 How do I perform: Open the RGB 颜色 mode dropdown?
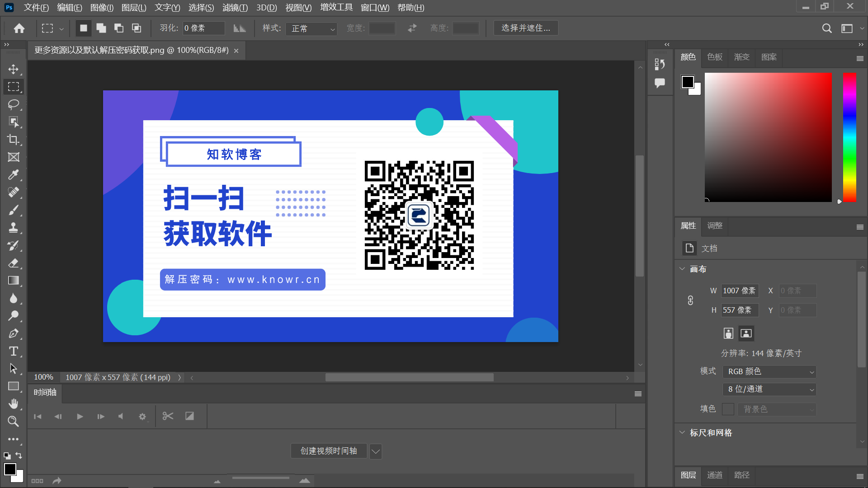pyautogui.click(x=769, y=371)
